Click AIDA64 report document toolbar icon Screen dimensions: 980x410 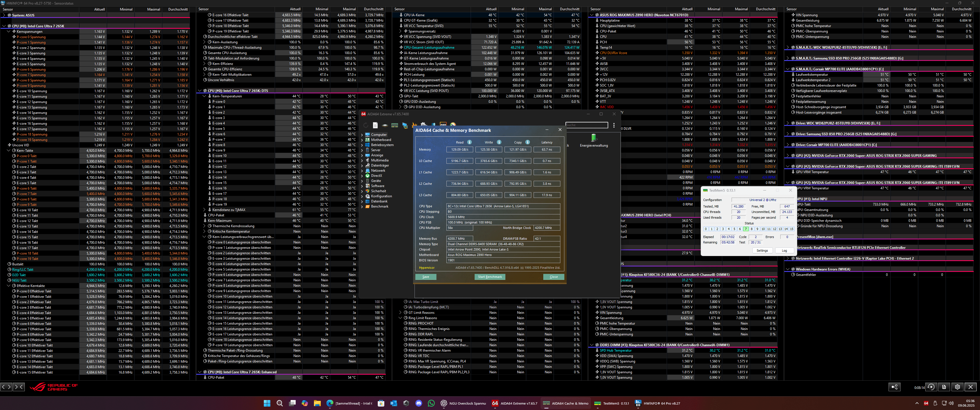pos(375,125)
